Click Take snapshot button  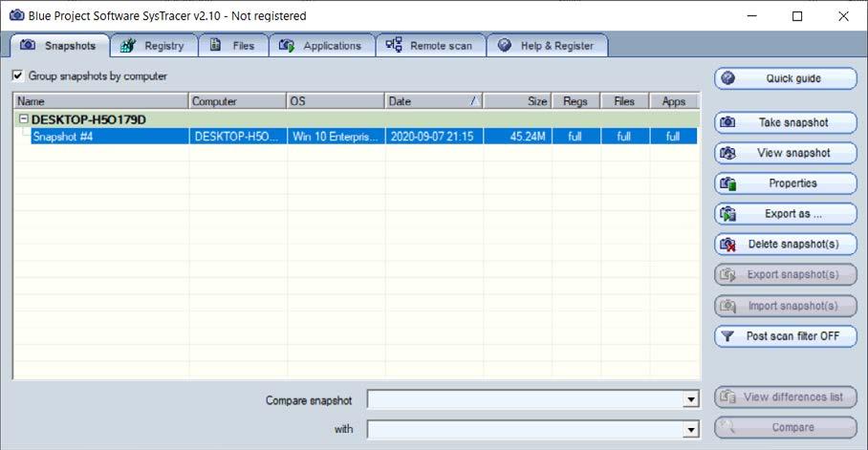(x=786, y=122)
